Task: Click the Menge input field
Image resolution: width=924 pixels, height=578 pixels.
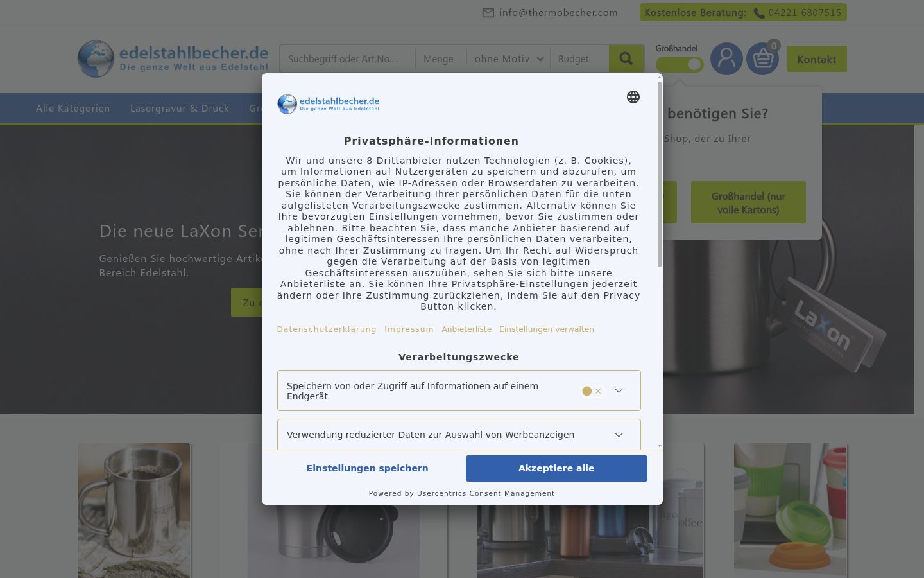Action: [x=441, y=59]
